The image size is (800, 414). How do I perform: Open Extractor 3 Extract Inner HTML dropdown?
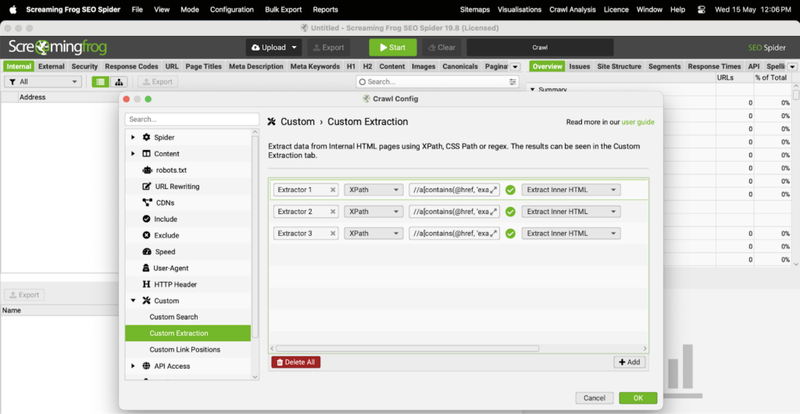[571, 234]
